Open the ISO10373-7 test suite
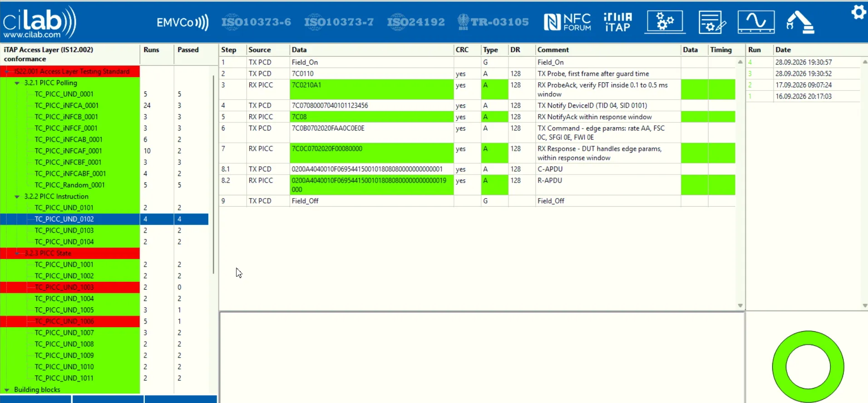The height and width of the screenshot is (403, 868). click(x=339, y=22)
